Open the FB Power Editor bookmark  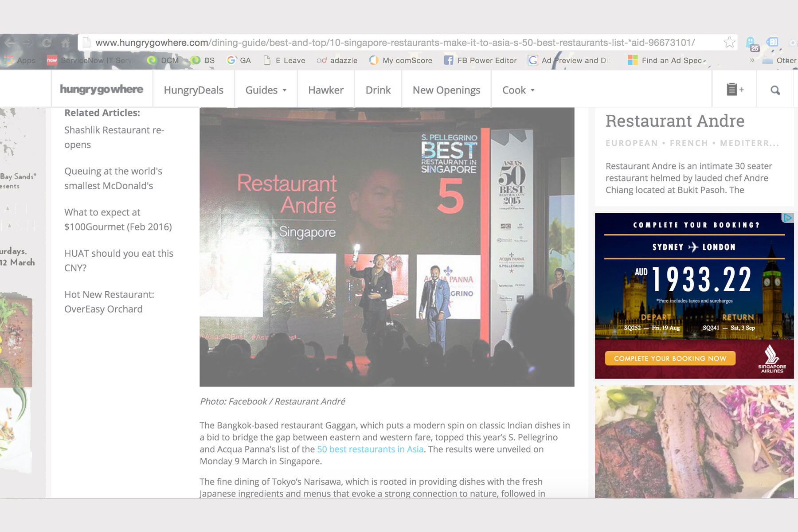480,60
